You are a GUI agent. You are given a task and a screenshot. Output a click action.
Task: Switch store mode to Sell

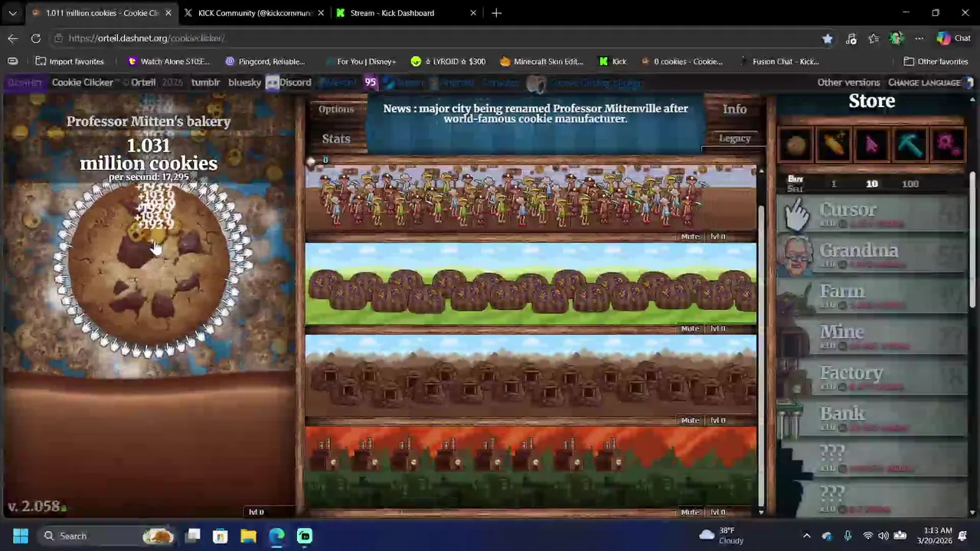click(795, 189)
